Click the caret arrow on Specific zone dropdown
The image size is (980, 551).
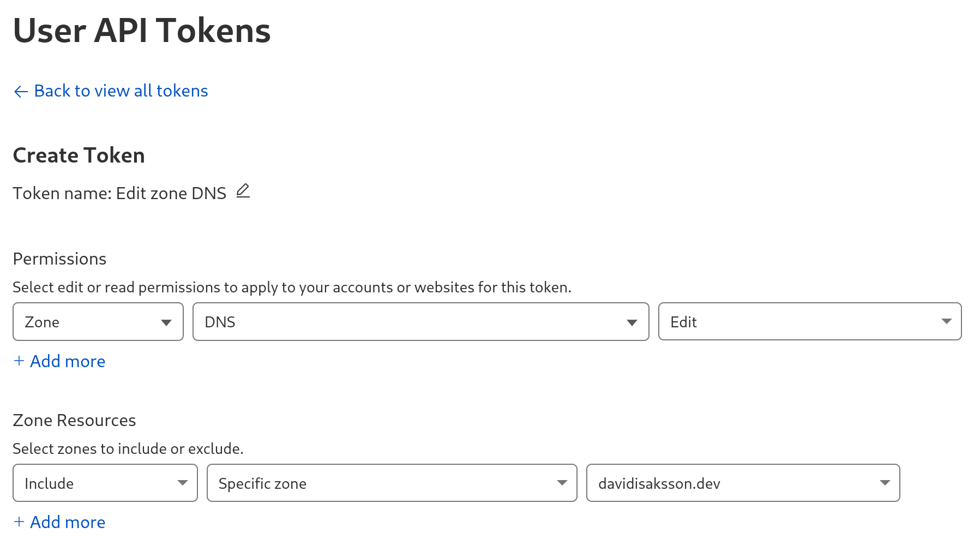(562, 483)
